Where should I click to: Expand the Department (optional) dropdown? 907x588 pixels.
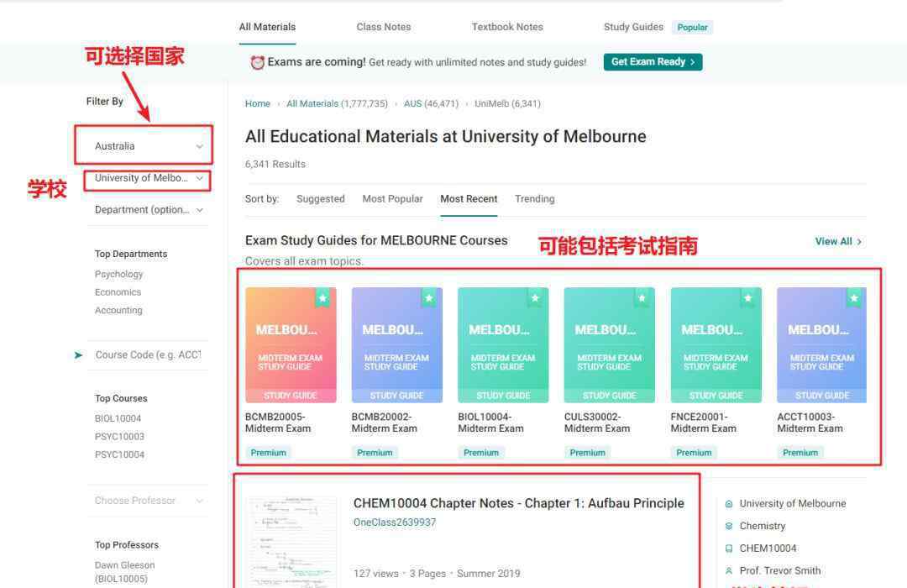149,209
